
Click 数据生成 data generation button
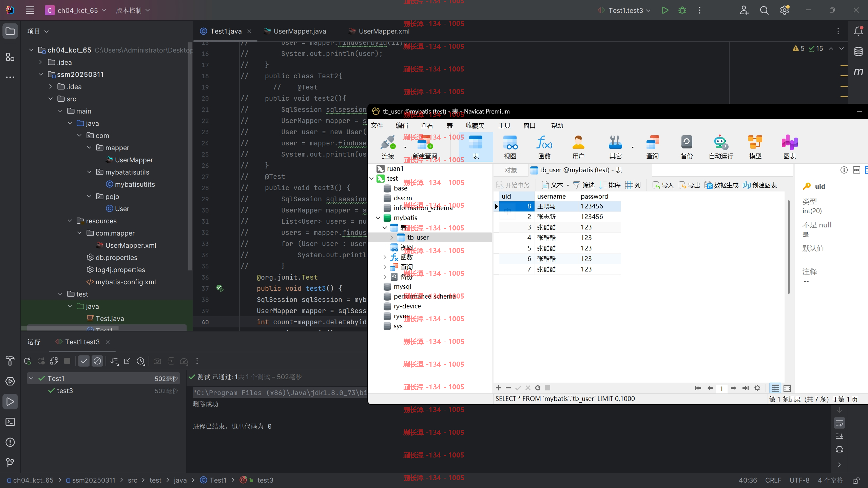click(721, 185)
